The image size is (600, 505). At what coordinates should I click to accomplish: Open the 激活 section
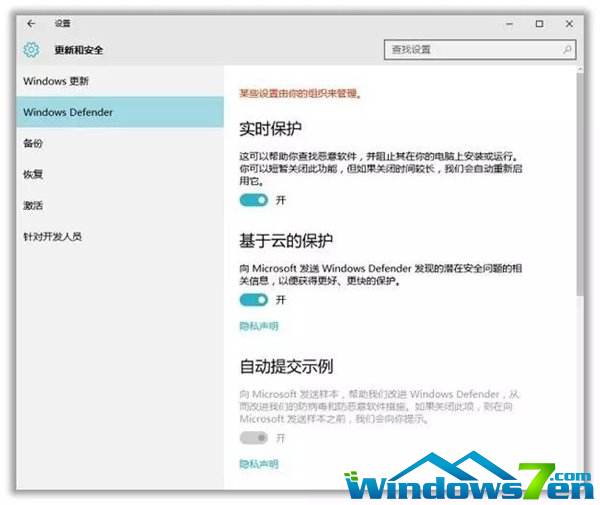click(x=120, y=205)
